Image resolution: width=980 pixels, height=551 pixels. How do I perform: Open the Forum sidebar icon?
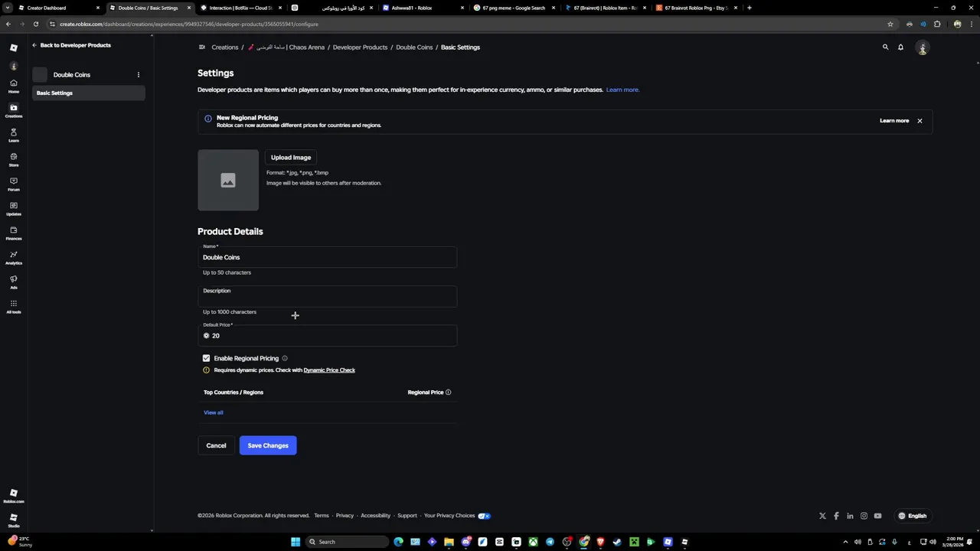(14, 184)
